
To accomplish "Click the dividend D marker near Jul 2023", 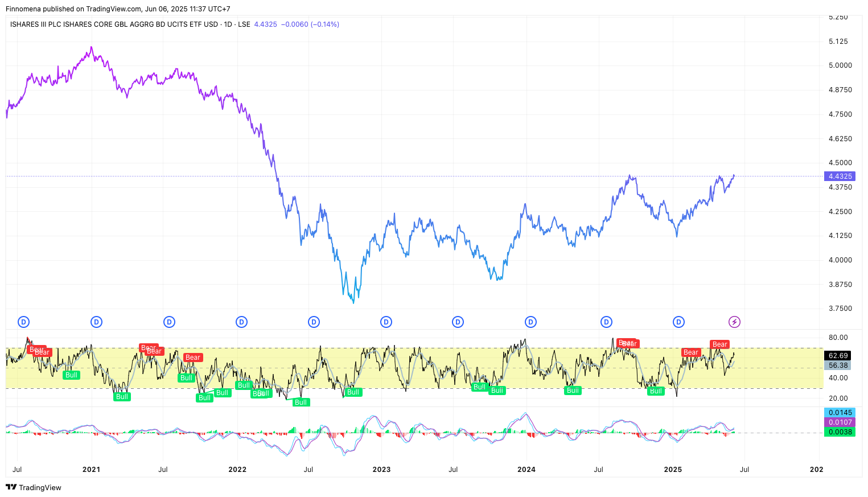I will 458,322.
